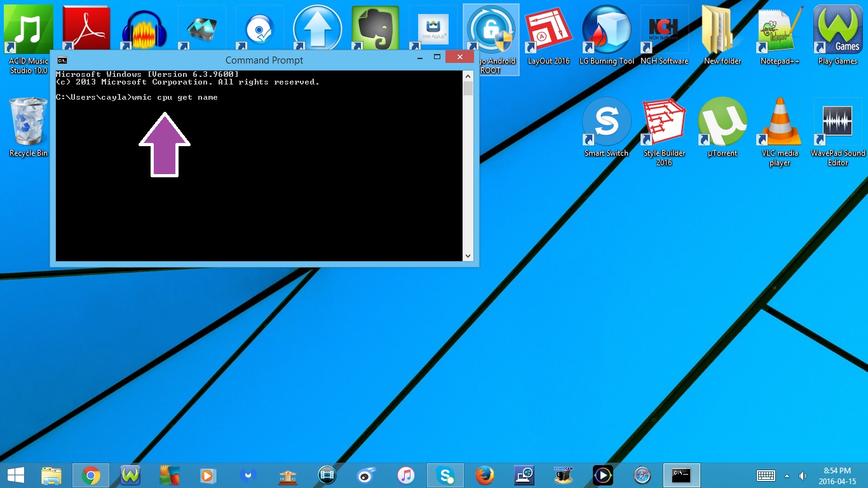
Task: Close the Command Prompt window
Action: [x=459, y=57]
